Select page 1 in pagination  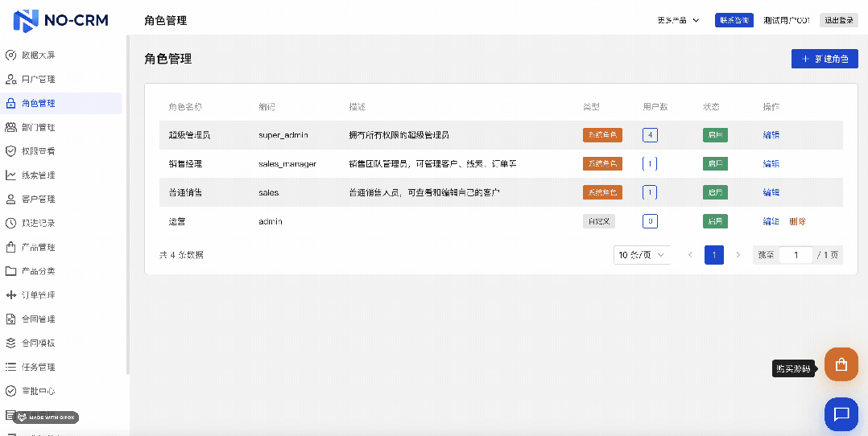point(714,255)
